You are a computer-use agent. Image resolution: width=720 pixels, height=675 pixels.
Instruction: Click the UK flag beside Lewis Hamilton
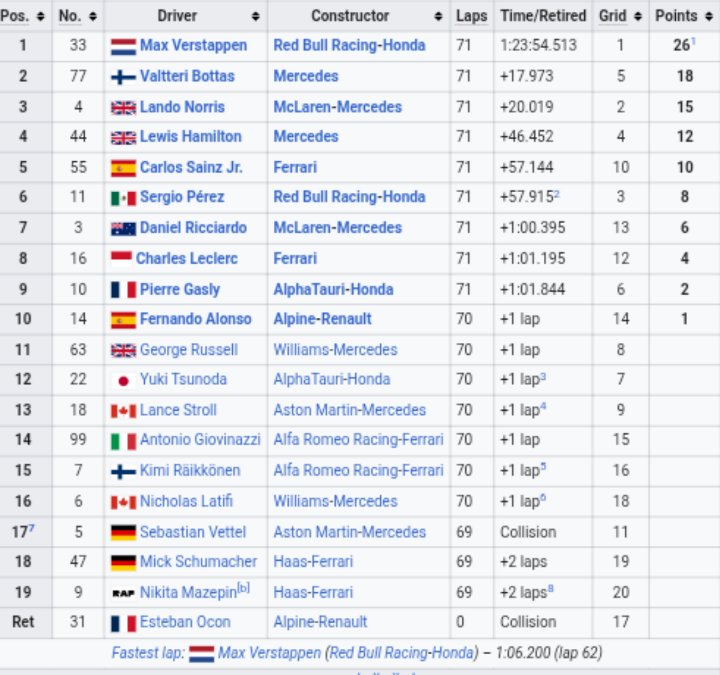pos(124,137)
